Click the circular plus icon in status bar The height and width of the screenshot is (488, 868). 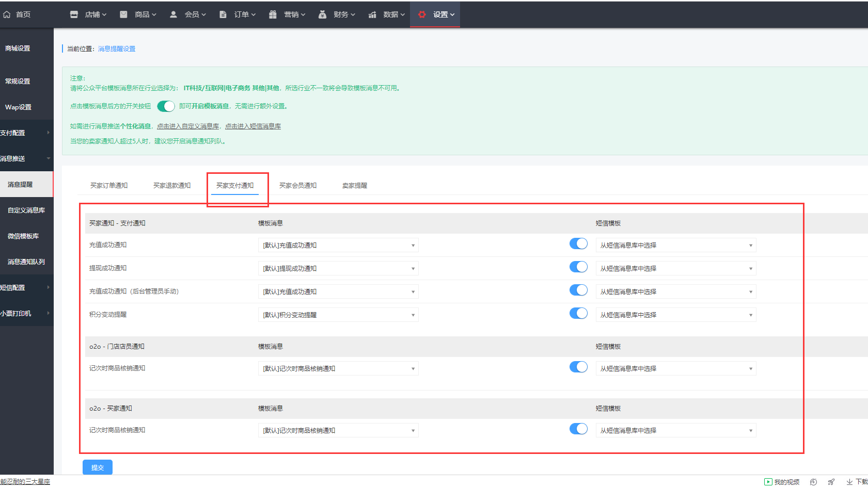pyautogui.click(x=813, y=482)
